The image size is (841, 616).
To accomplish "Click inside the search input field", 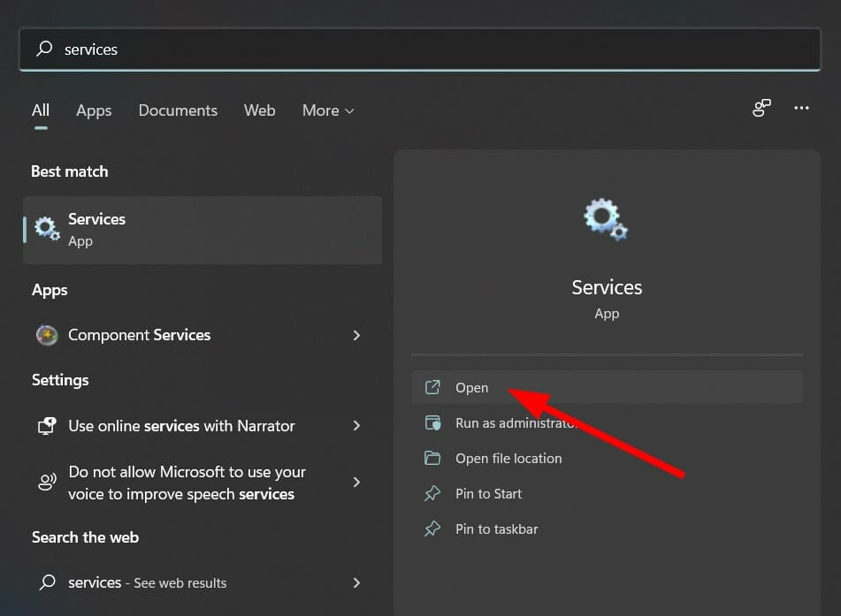I will (x=265, y=49).
